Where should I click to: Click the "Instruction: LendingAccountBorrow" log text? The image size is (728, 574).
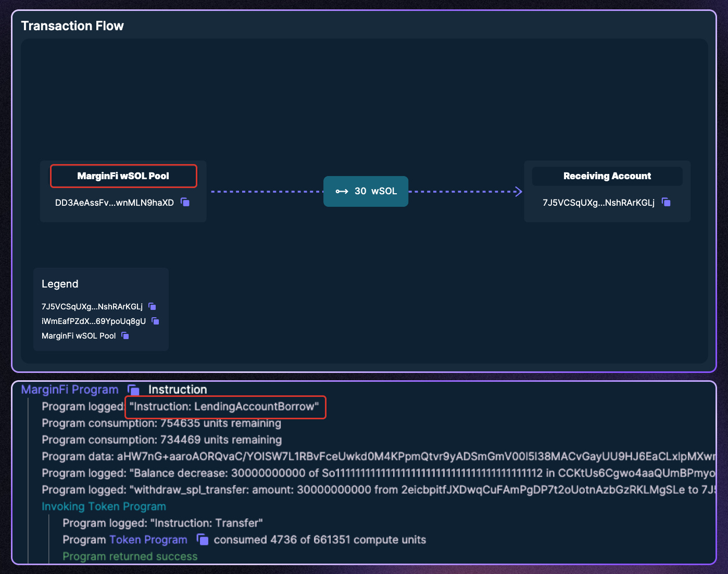point(224,407)
